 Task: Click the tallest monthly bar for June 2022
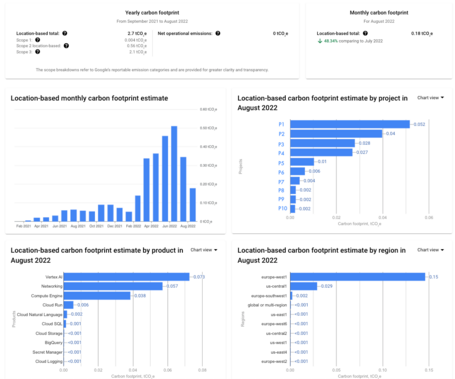(174, 174)
